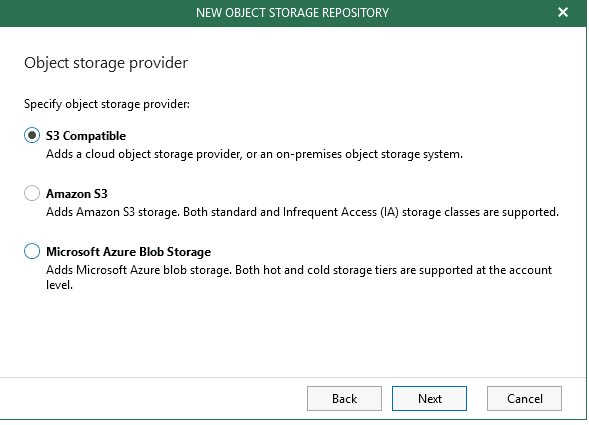This screenshot has width=589, height=425.
Task: Select the S3 Compatible radio button
Action: 32,135
